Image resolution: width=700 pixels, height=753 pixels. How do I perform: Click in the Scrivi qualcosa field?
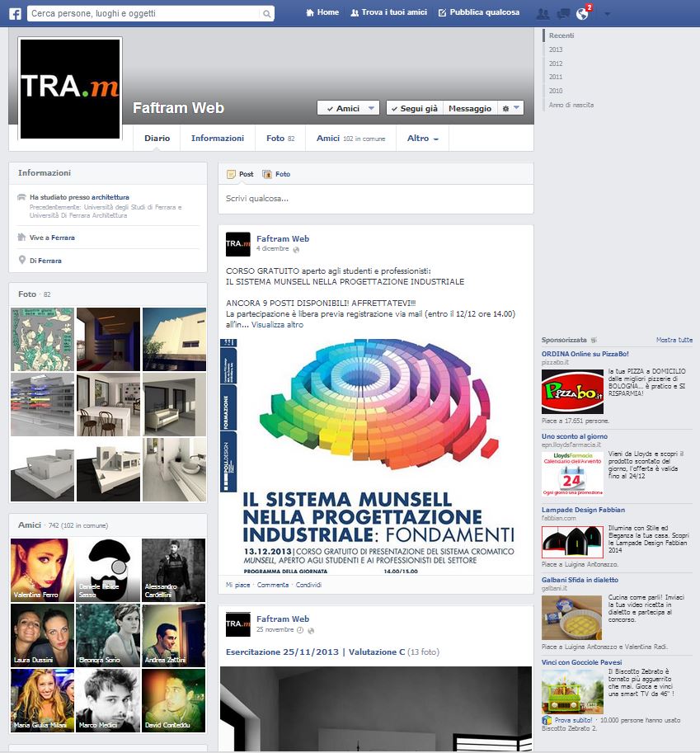pyautogui.click(x=375, y=199)
